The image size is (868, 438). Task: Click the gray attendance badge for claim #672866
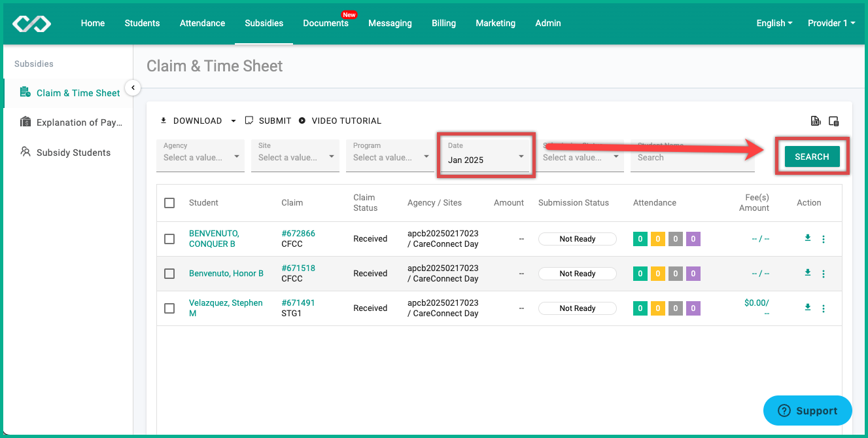(x=676, y=239)
